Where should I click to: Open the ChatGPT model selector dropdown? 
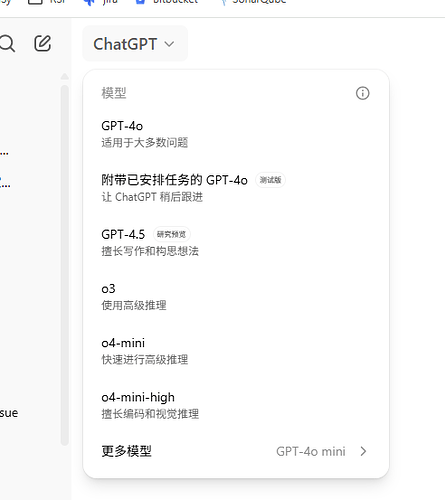[x=135, y=44]
